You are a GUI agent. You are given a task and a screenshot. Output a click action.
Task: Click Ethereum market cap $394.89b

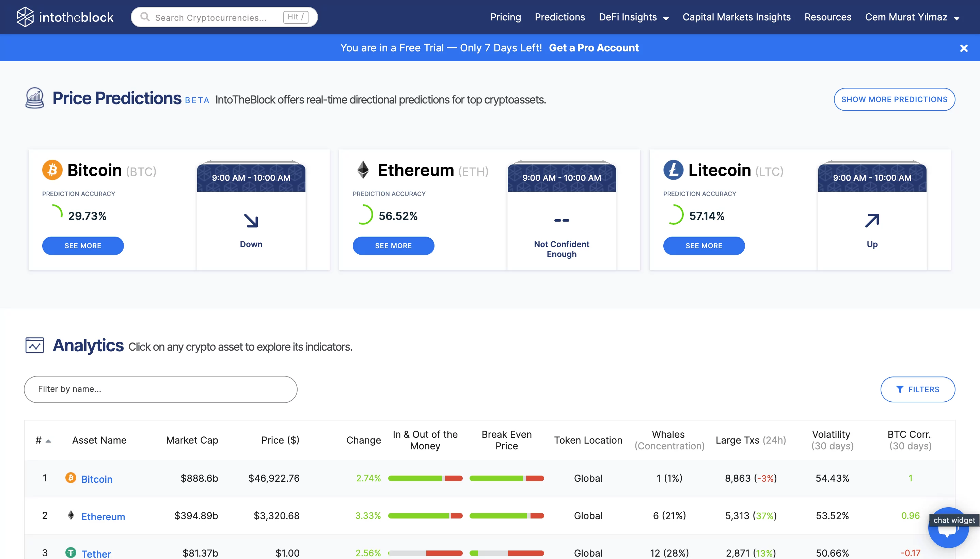tap(196, 516)
